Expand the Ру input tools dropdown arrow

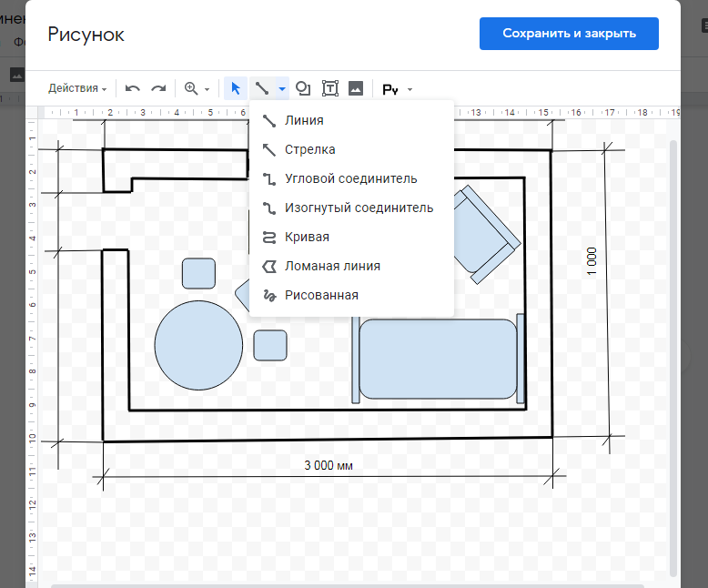[x=410, y=89]
